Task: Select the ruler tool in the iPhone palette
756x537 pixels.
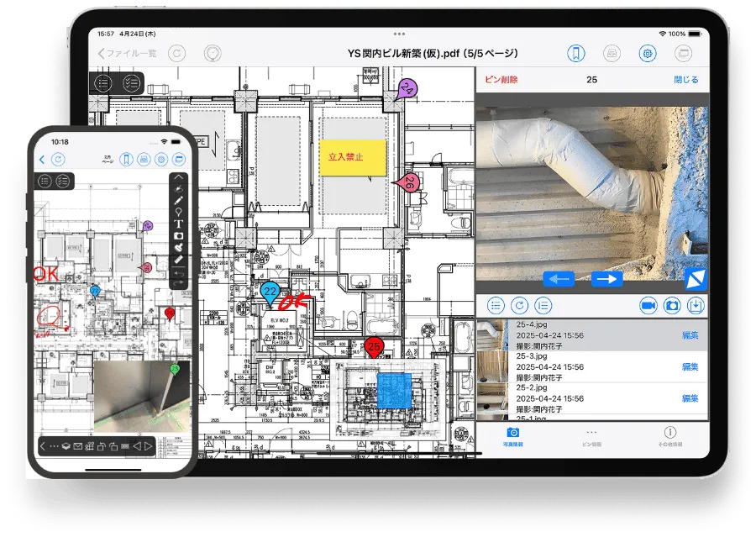Action: (178, 260)
